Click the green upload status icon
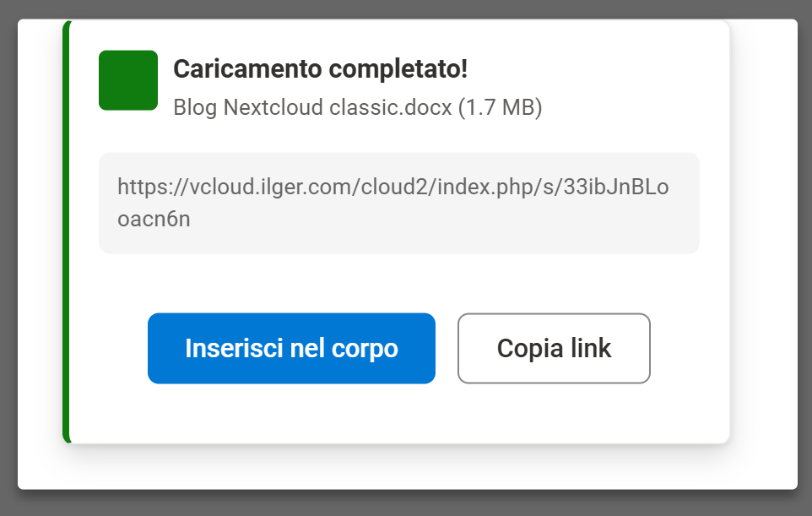The height and width of the screenshot is (516, 812). [x=128, y=80]
